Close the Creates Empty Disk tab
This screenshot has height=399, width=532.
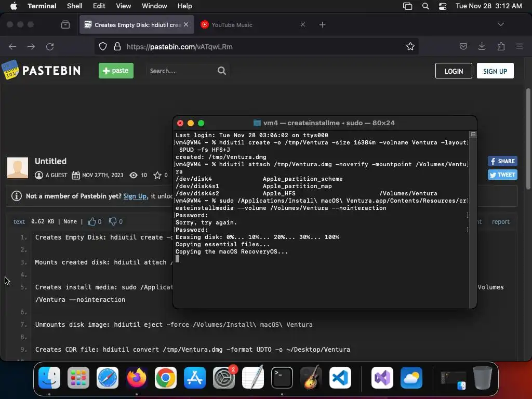(186, 25)
